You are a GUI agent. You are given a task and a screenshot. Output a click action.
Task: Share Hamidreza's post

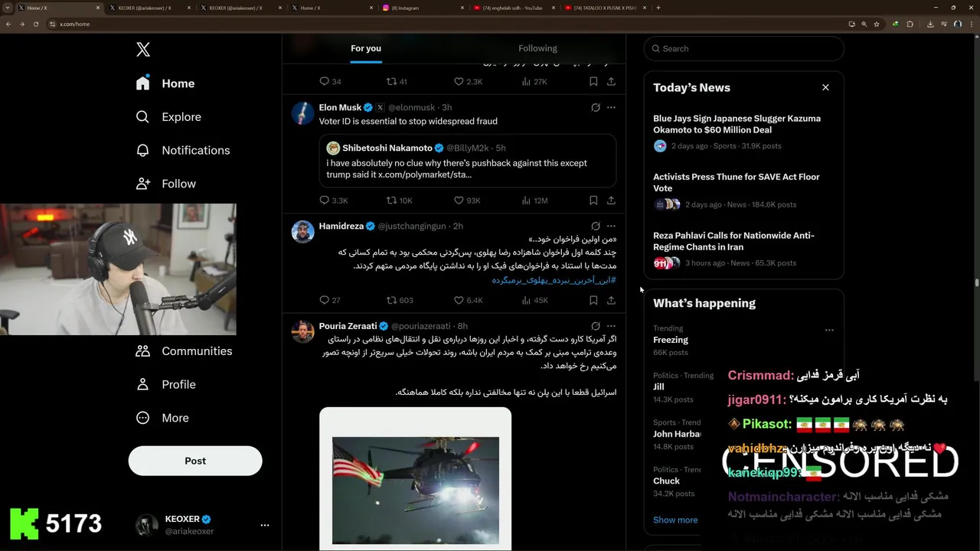point(611,300)
